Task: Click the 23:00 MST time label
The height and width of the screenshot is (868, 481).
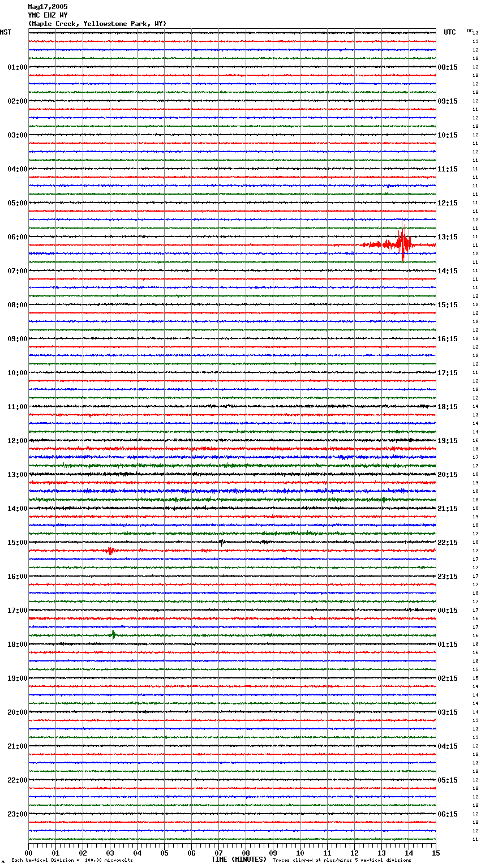Action: point(18,814)
